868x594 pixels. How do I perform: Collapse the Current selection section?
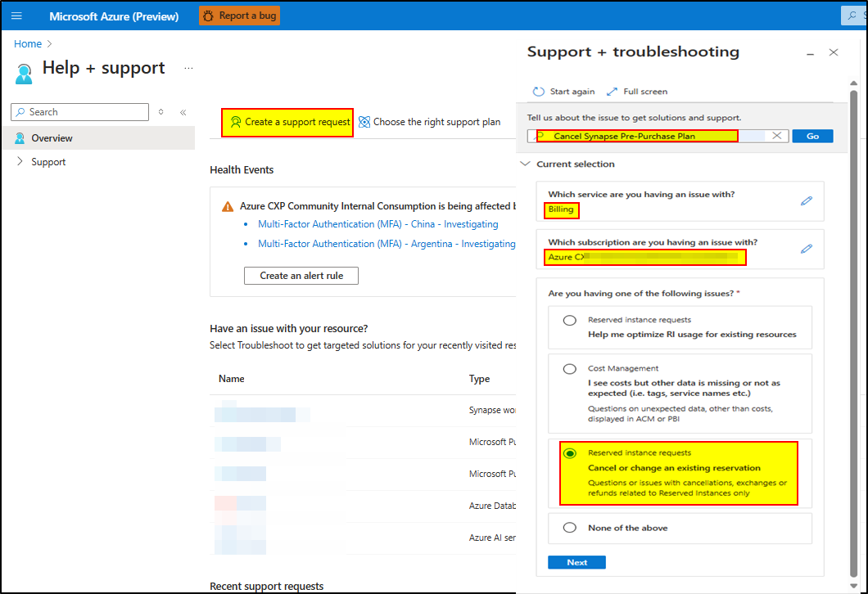526,164
